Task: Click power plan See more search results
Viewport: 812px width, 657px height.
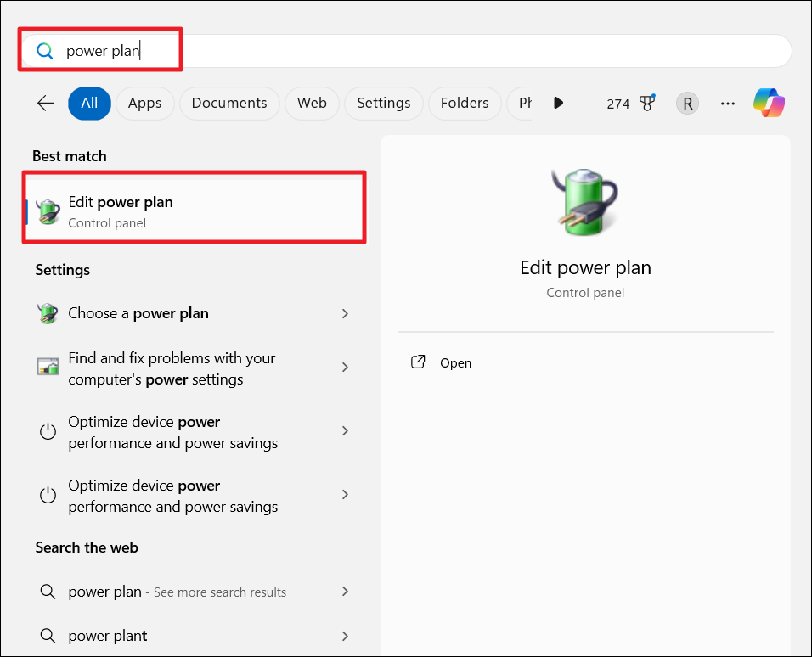Action: click(x=177, y=592)
